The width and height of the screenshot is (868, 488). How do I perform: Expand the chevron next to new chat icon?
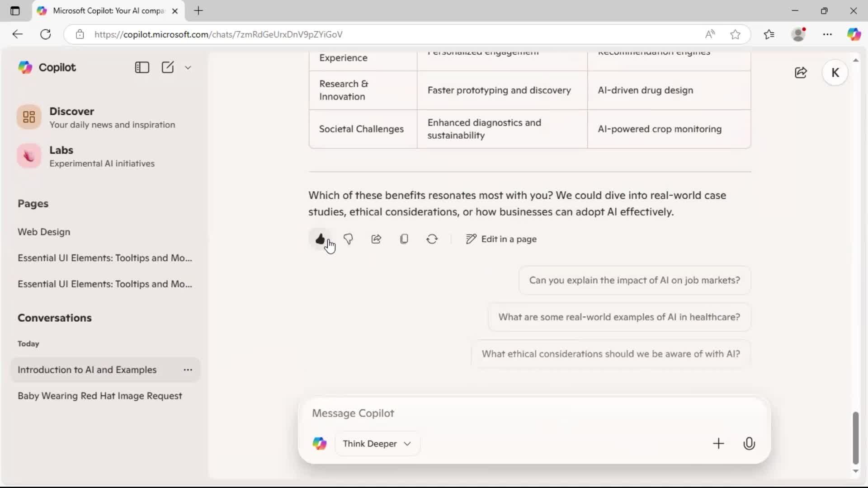(x=188, y=67)
